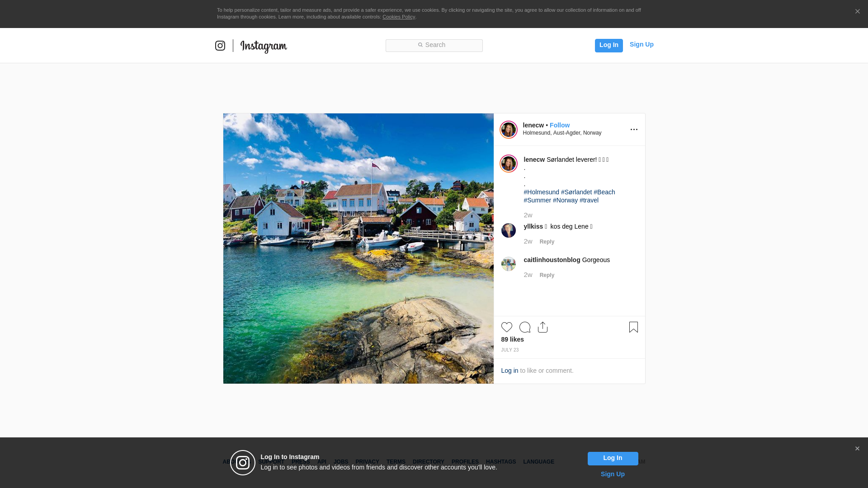The image size is (868, 488).
Task: Open caitlinhoustonblog commenter avatar
Action: coord(508,264)
